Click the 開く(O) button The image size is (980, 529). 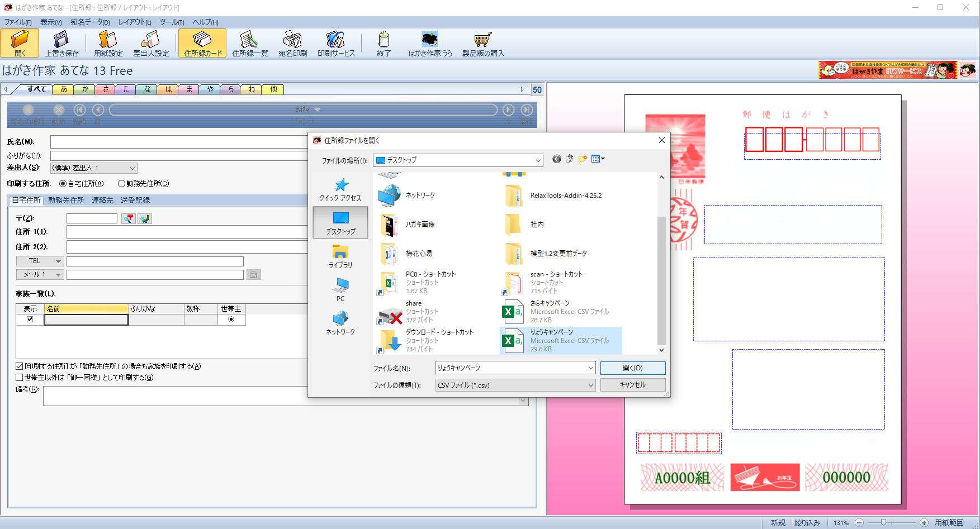pos(632,368)
